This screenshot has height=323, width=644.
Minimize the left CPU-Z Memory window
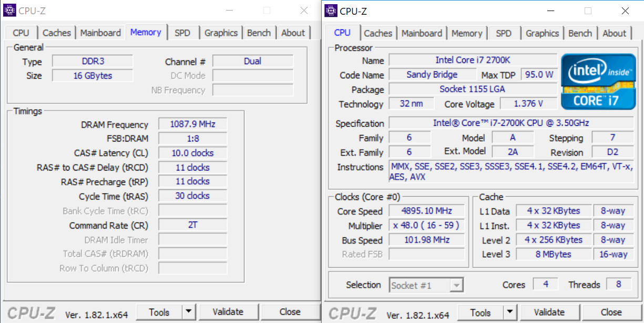(x=230, y=11)
